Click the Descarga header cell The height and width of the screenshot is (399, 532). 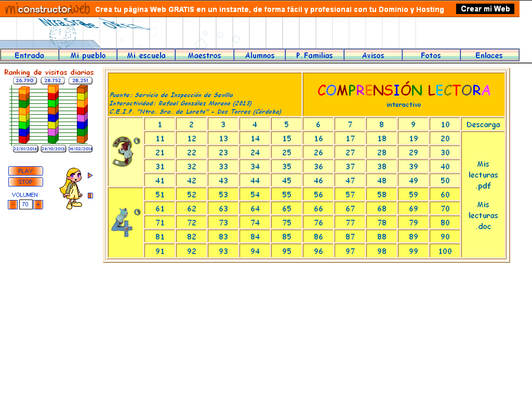[x=483, y=125]
